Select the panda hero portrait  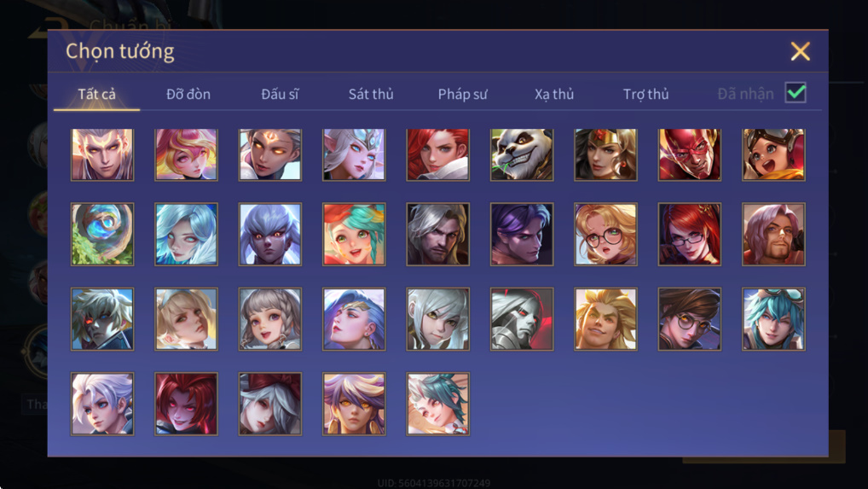point(522,154)
